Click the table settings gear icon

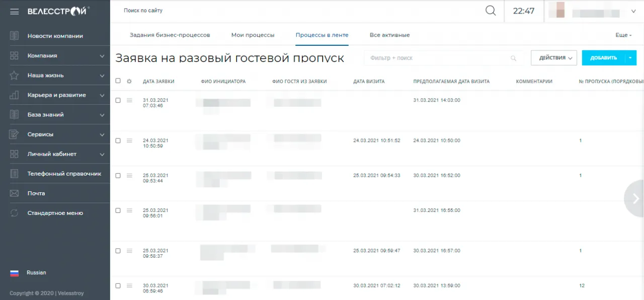click(x=129, y=81)
